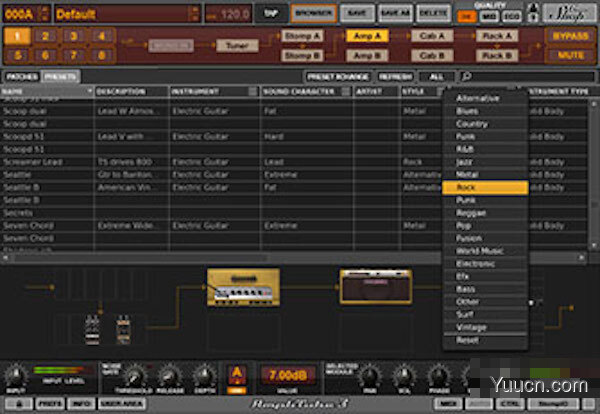The width and height of the screenshot is (600, 414).
Task: Choose Reset at the bottom of the style menu
Action: coord(485,340)
